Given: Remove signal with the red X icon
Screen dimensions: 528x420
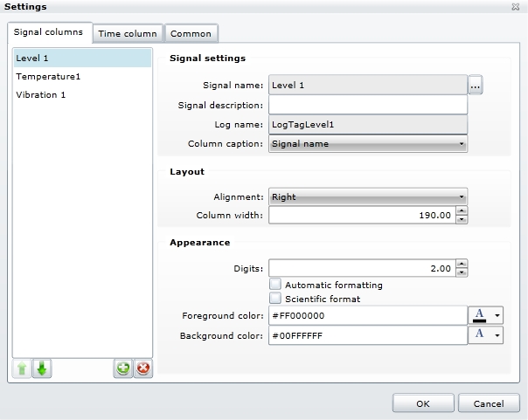Looking at the screenshot, I should (x=143, y=369).
